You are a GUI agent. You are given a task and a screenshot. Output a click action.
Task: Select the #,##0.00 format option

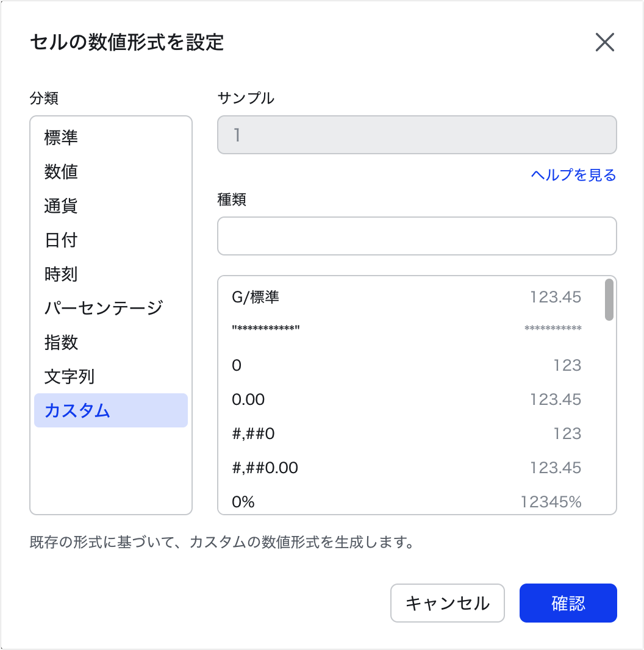(x=406, y=468)
